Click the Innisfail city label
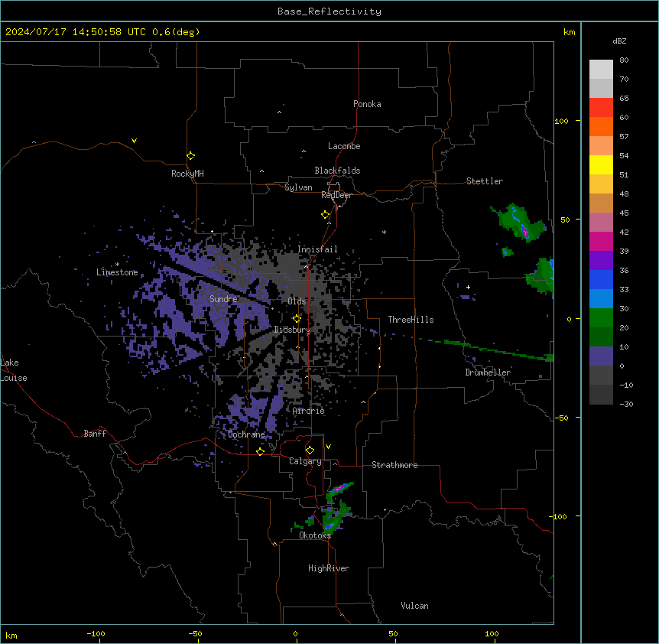Screen dimensions: 659x644 click(317, 249)
